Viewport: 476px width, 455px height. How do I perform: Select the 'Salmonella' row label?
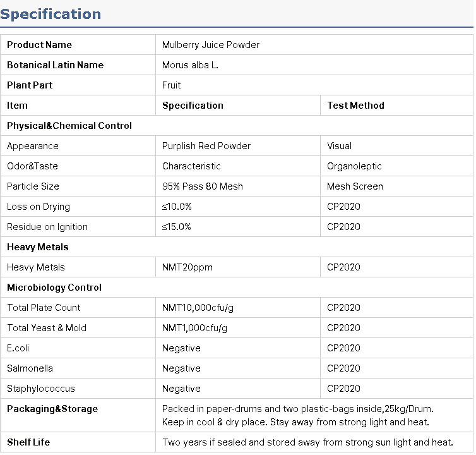tap(30, 368)
